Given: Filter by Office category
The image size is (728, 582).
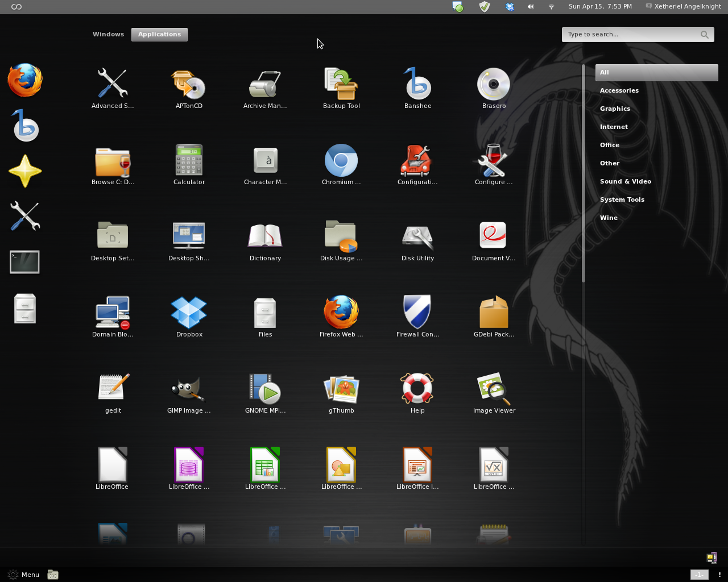Looking at the screenshot, I should pos(609,145).
